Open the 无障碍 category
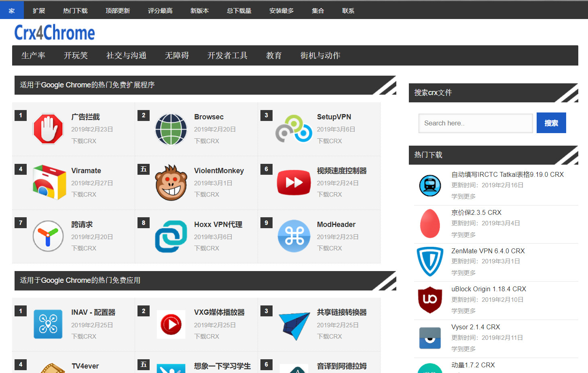The image size is (588, 373). pos(177,55)
